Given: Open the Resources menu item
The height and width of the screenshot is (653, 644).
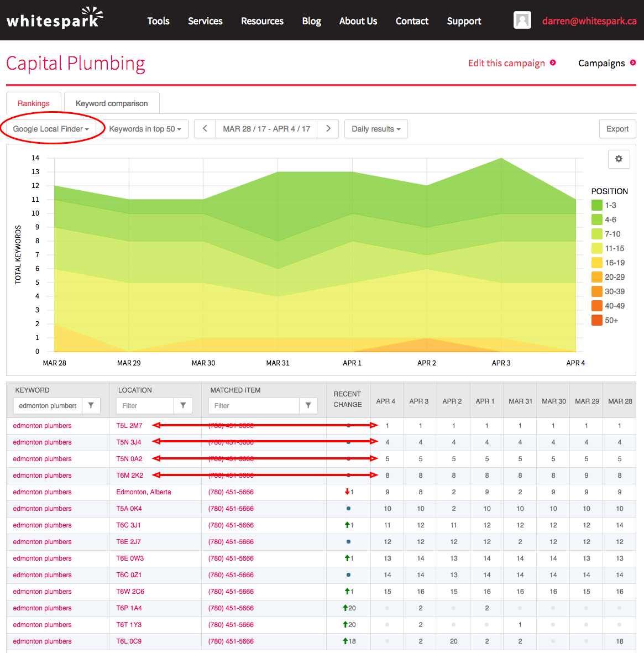Looking at the screenshot, I should pos(262,21).
